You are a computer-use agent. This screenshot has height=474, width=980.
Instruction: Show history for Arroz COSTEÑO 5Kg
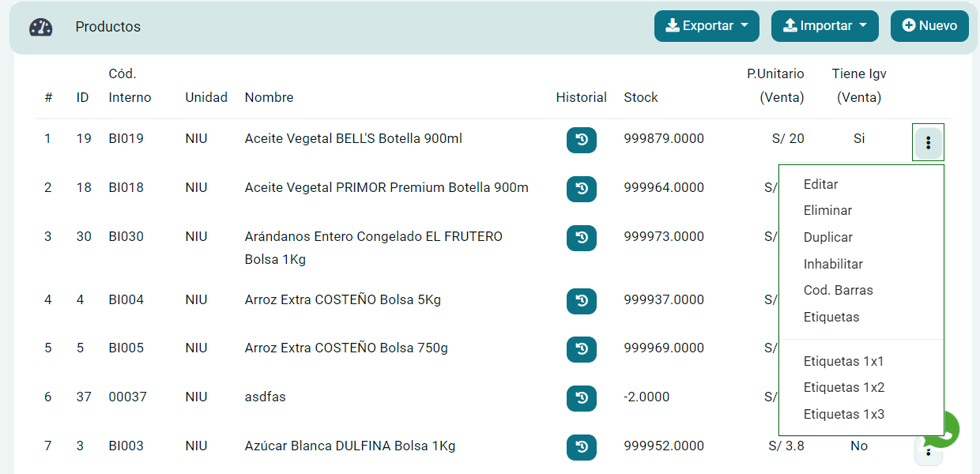tap(581, 301)
